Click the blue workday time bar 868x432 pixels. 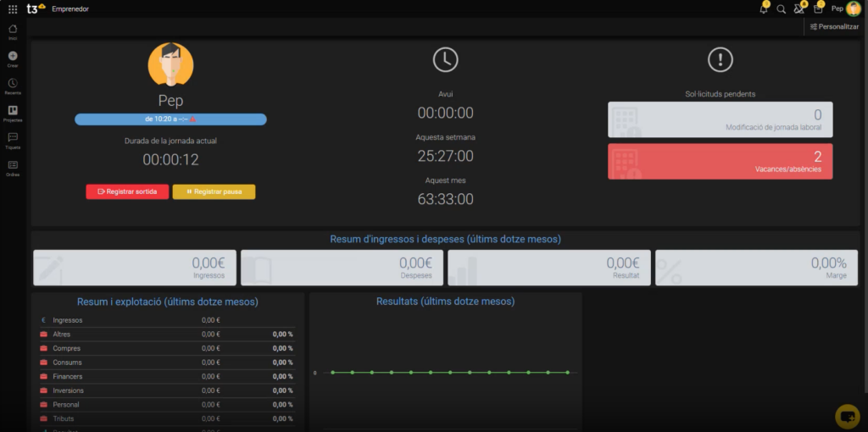click(x=170, y=119)
